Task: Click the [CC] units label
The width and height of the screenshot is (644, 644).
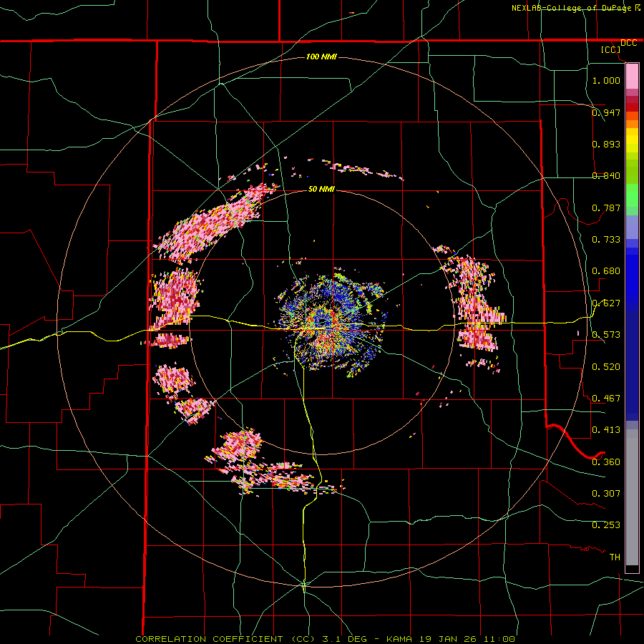Action: [611, 49]
